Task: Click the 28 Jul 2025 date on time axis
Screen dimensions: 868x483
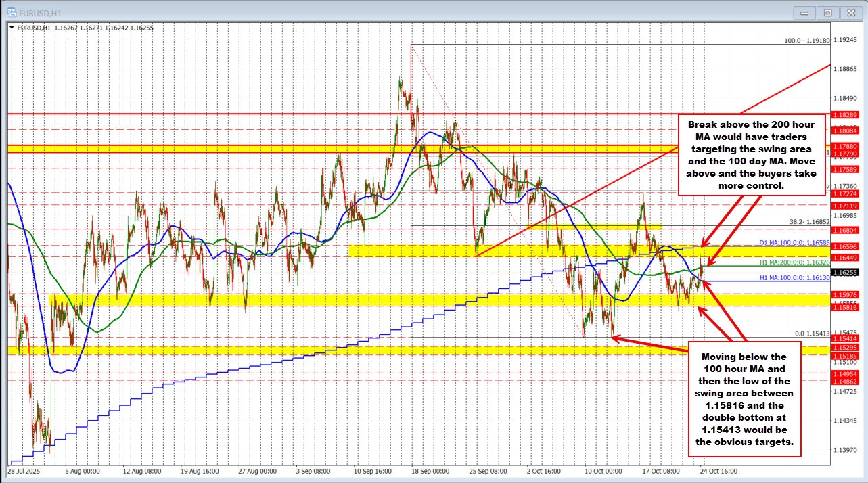Action: (24, 470)
